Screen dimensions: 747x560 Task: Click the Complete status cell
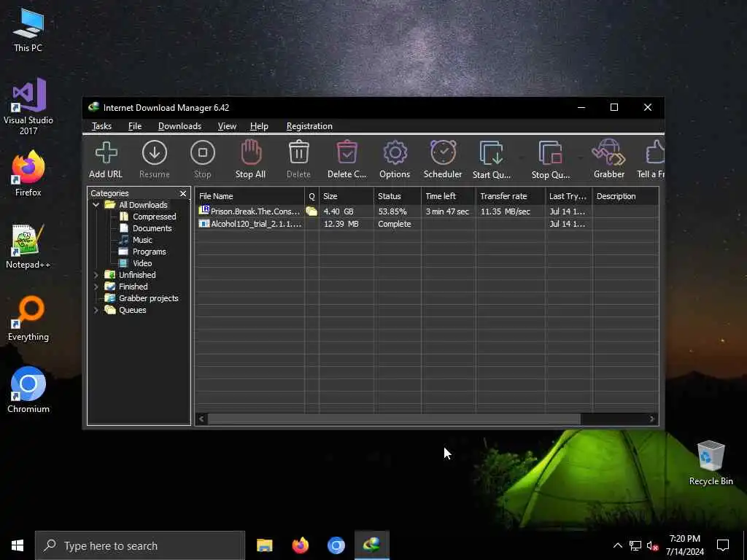coord(395,224)
